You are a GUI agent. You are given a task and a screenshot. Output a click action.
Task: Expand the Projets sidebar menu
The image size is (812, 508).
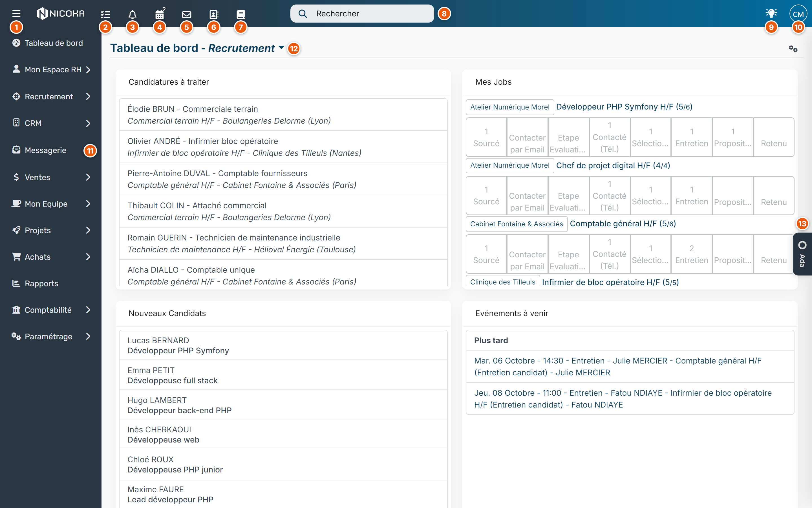click(x=51, y=230)
